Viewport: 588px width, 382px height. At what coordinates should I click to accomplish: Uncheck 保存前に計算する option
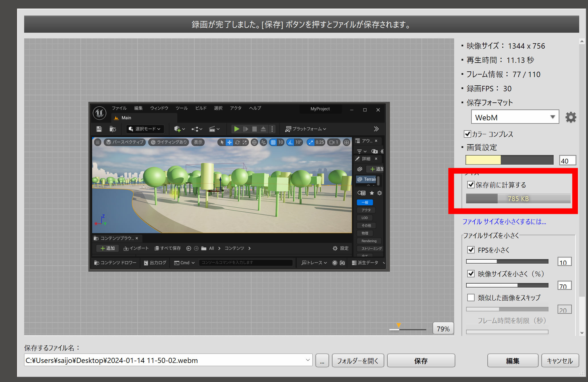pos(471,185)
